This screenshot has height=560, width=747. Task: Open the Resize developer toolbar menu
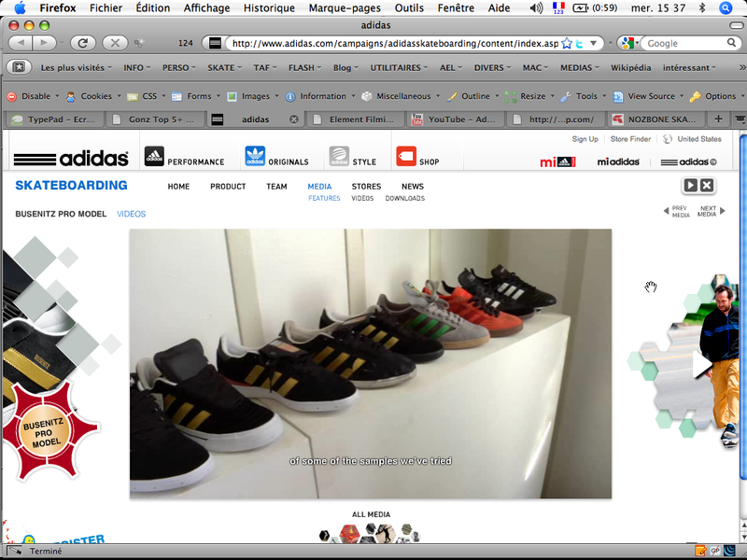[529, 96]
